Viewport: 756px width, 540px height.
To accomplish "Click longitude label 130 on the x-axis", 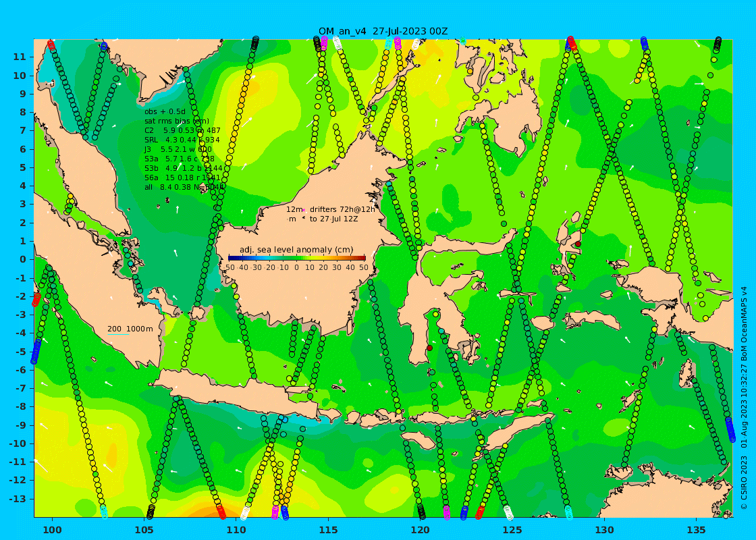I will coord(605,530).
